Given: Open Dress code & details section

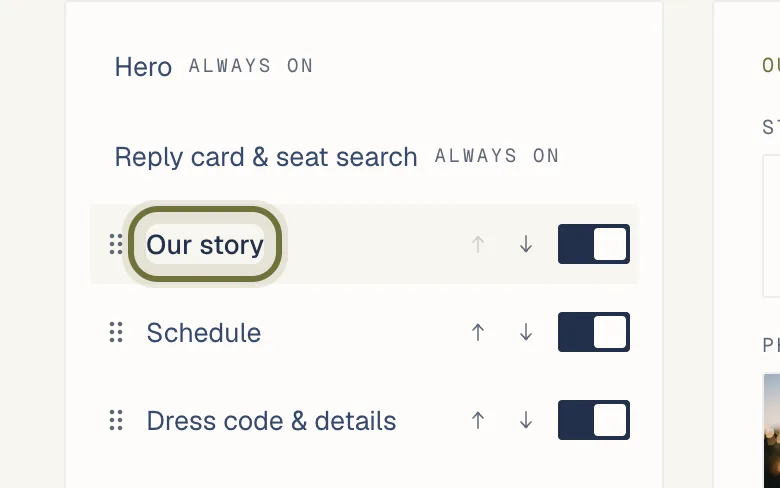Looking at the screenshot, I should click(271, 420).
